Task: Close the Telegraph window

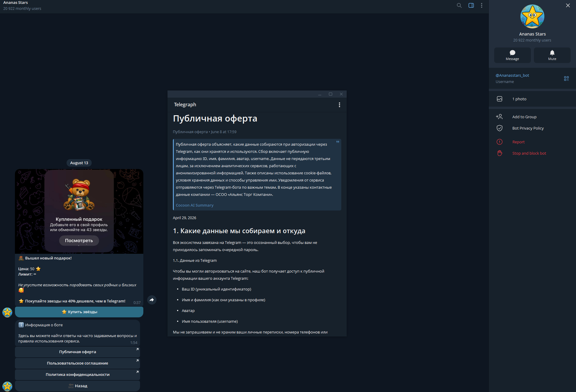Action: pos(341,94)
